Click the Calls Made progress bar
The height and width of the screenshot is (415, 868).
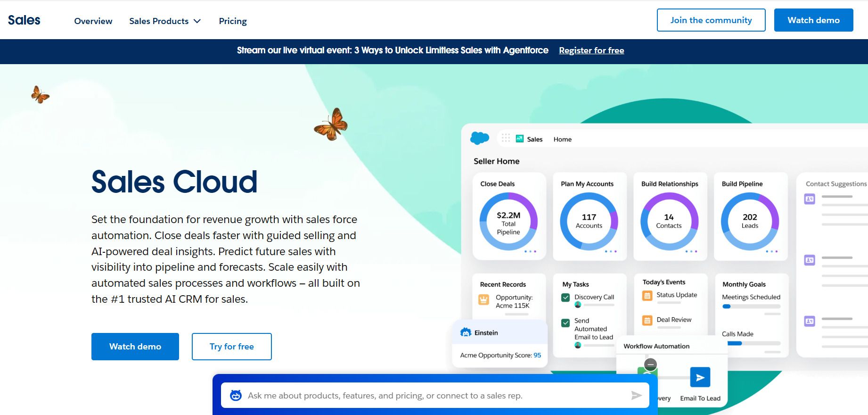(x=754, y=343)
